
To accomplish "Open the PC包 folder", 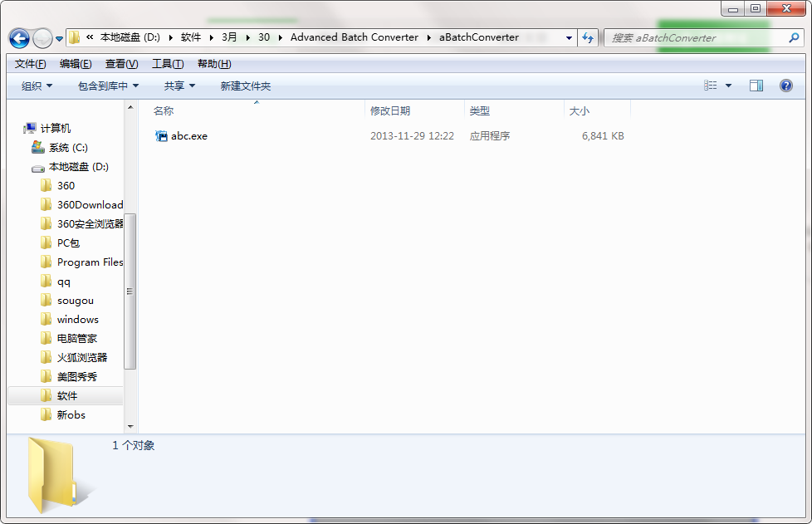I will pyautogui.click(x=68, y=242).
